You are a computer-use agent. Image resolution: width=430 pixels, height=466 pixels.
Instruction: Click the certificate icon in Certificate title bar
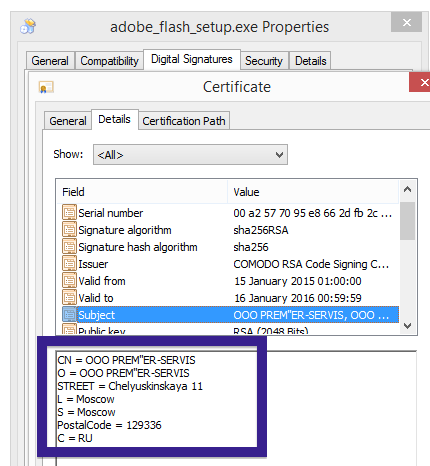point(46,87)
